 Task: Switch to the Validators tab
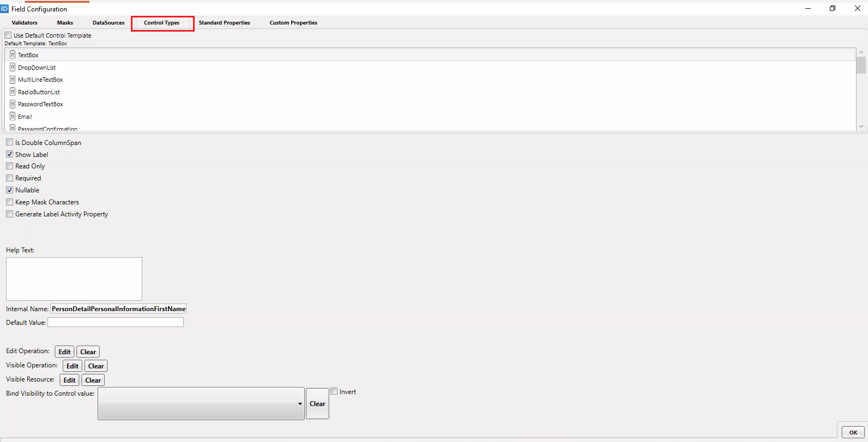[25, 23]
